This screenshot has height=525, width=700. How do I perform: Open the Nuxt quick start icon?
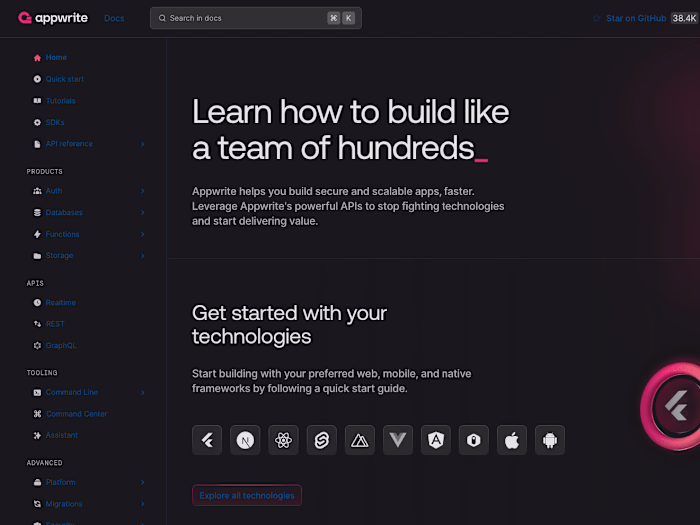pyautogui.click(x=359, y=440)
